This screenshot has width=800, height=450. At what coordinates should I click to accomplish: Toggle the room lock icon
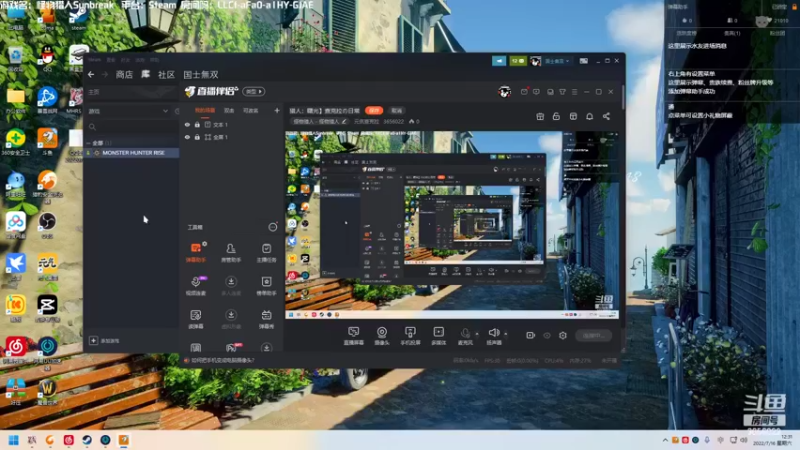click(x=556, y=116)
